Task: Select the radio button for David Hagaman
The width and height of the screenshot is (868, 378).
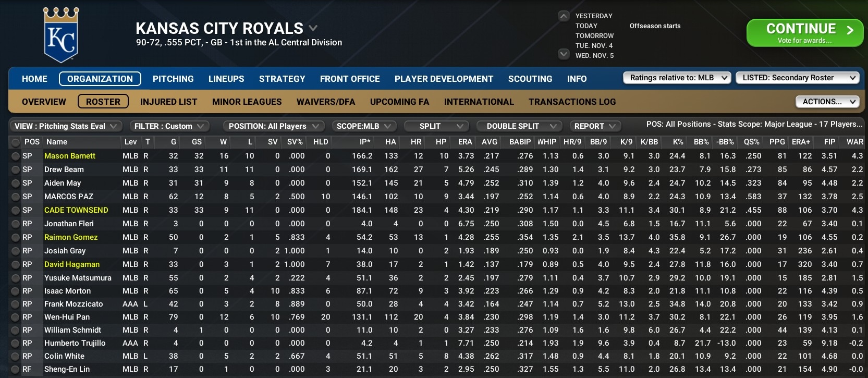Action: 16,264
